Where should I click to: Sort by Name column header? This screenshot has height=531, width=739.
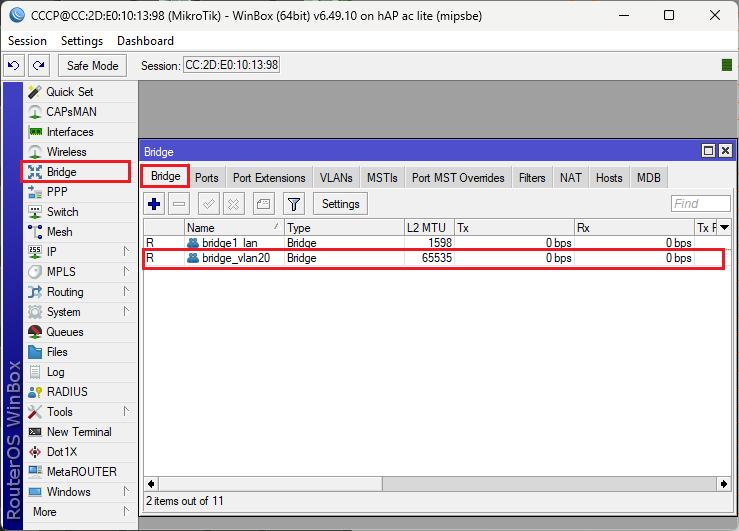tap(234, 228)
